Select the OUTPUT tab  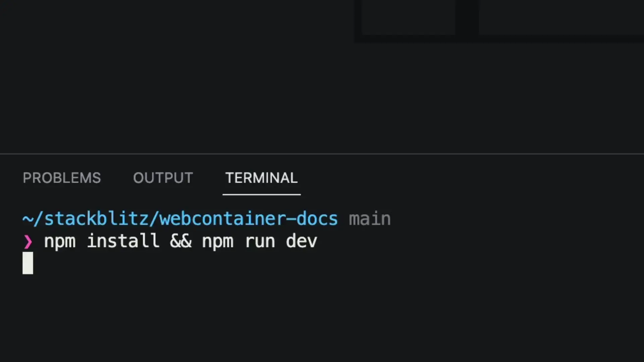tap(163, 177)
